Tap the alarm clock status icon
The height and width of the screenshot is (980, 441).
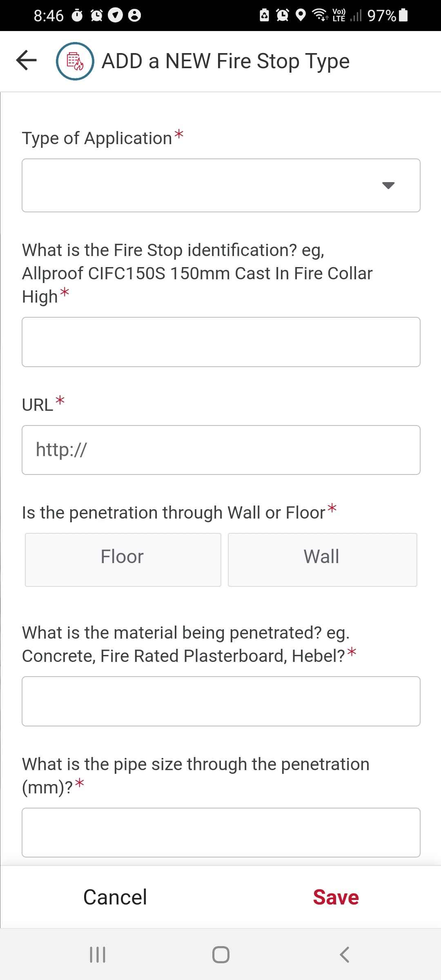tap(282, 15)
